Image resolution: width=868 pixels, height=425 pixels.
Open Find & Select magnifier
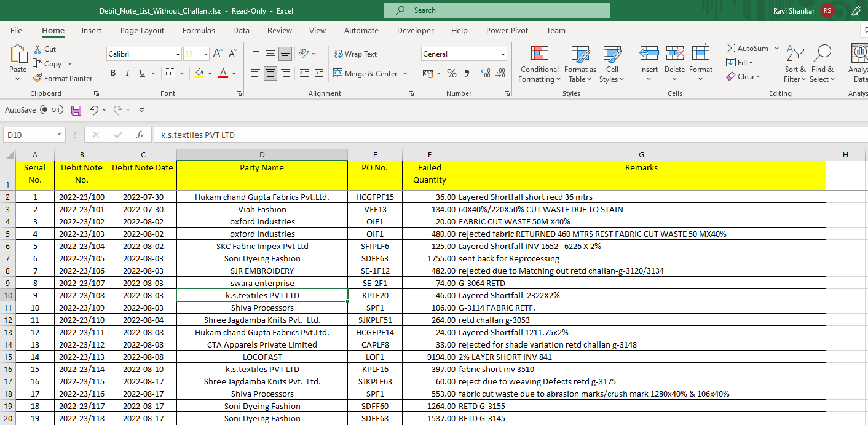click(822, 63)
